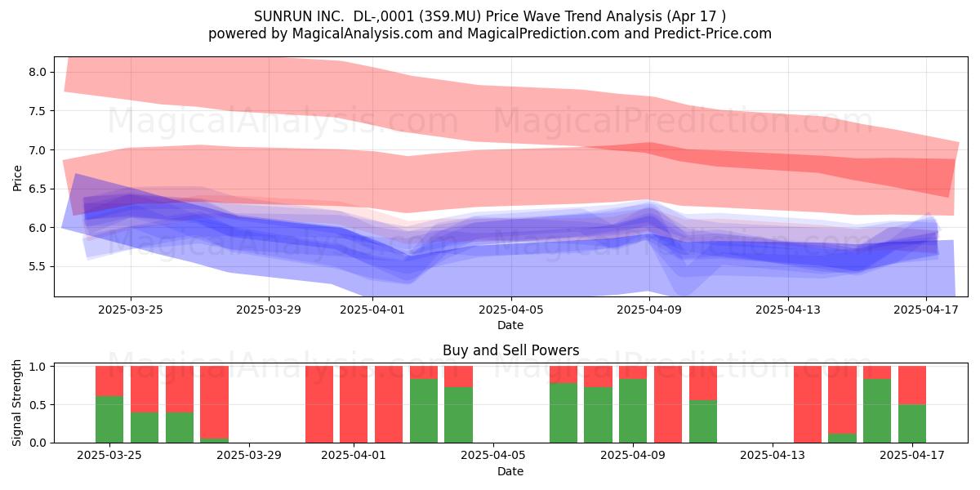The height and width of the screenshot is (490, 980).
Task: Click the all-red sell bar at 2025-04-01
Action: pyautogui.click(x=354, y=404)
